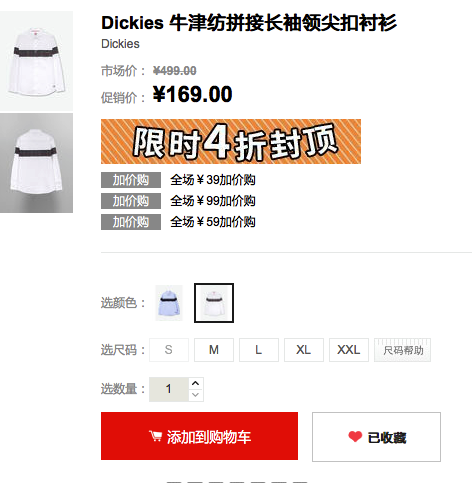Open the 全场￥39加价购 offer
Screen dimensions: 472x483
pos(213,180)
